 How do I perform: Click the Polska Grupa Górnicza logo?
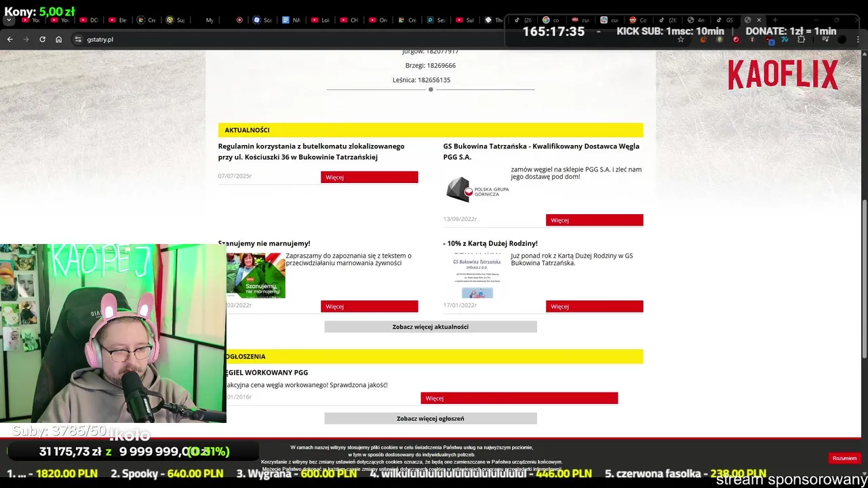(x=477, y=191)
